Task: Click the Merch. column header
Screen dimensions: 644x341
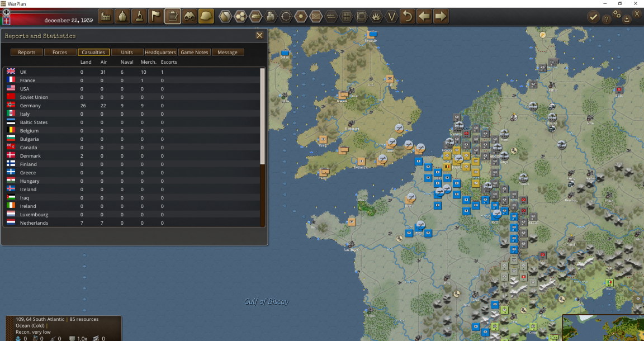Action: [148, 62]
